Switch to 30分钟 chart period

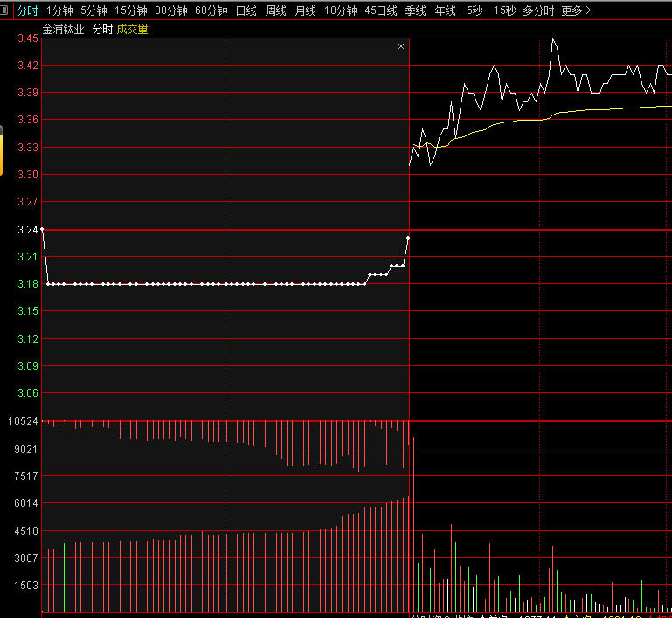tap(171, 10)
